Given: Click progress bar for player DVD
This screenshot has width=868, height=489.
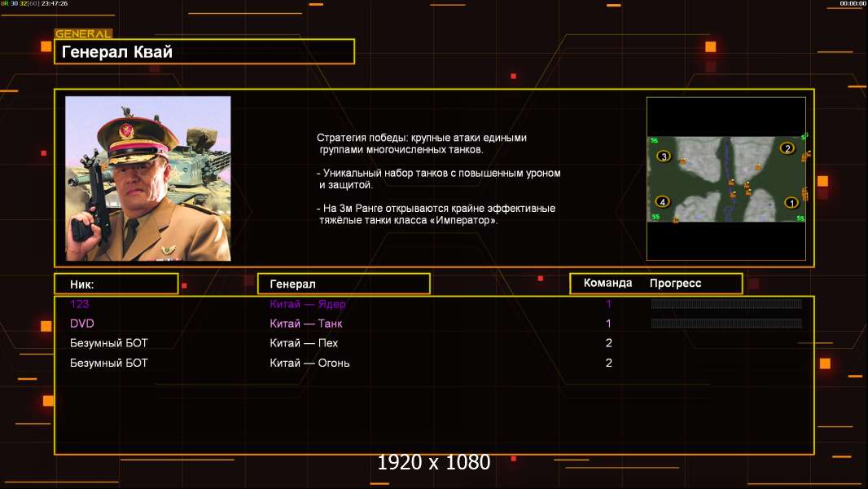Looking at the screenshot, I should click(x=726, y=324).
